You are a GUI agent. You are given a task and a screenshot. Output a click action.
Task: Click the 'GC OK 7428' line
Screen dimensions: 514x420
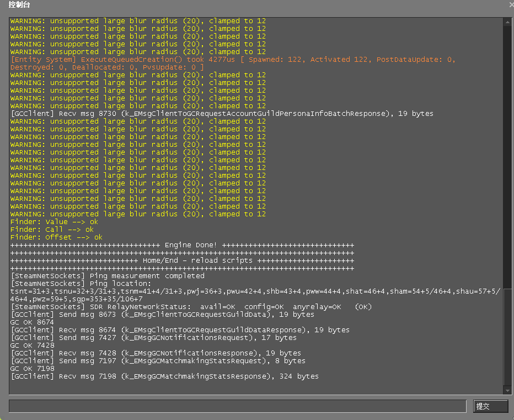32,345
